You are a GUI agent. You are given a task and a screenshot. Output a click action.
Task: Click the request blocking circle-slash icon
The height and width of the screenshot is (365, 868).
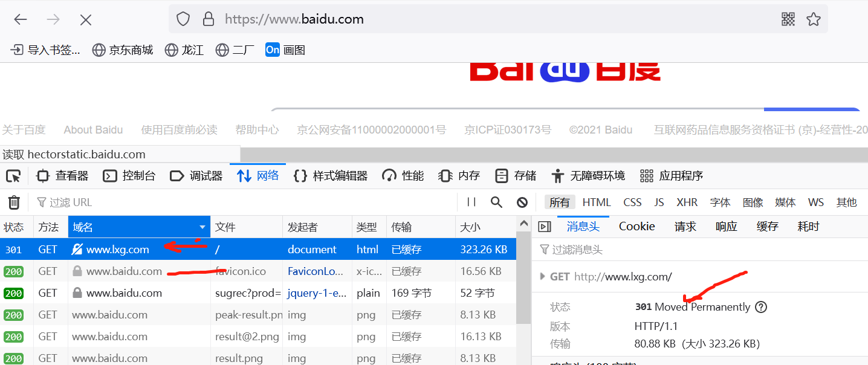522,202
